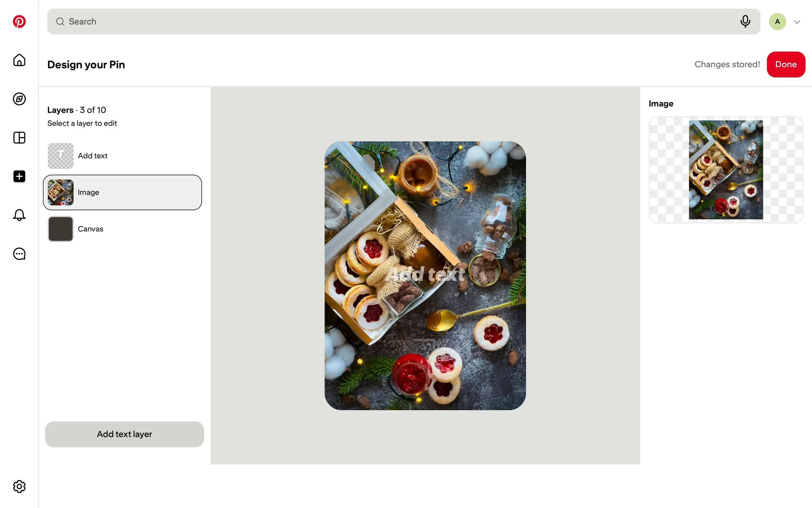Open the boards layout icon
812x508 pixels.
19,138
